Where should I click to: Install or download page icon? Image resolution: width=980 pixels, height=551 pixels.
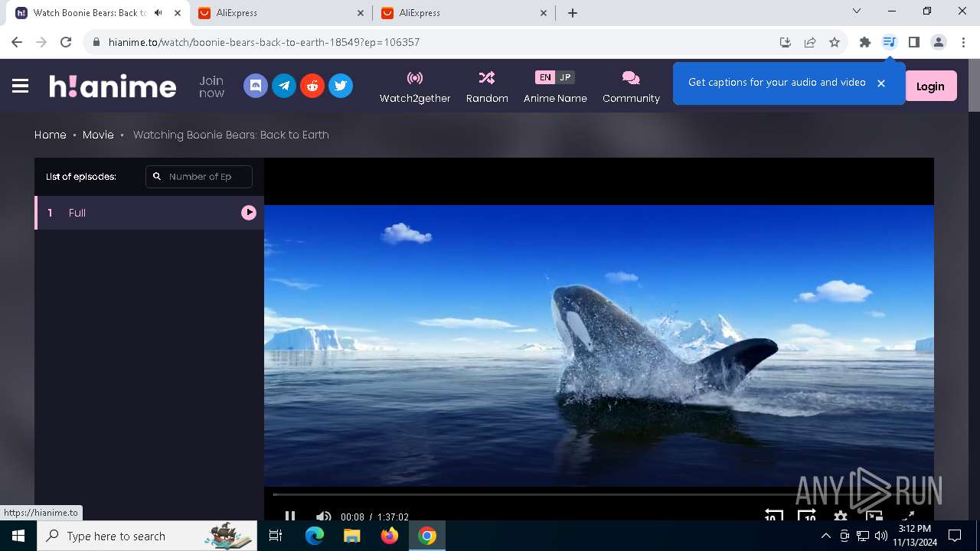point(786,42)
